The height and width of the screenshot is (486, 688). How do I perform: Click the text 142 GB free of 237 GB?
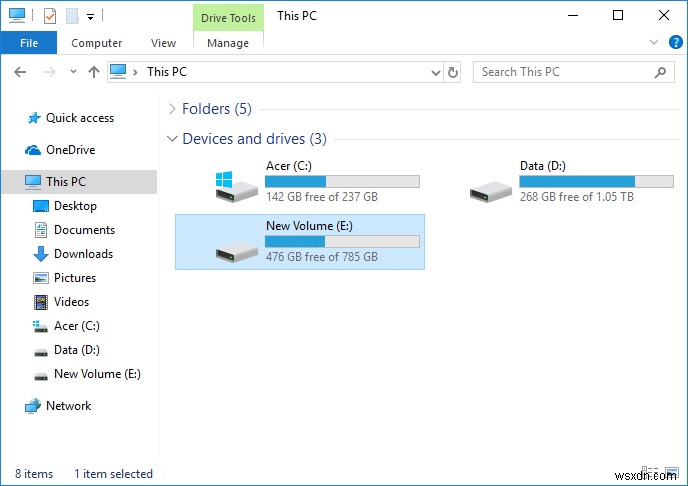[322, 197]
